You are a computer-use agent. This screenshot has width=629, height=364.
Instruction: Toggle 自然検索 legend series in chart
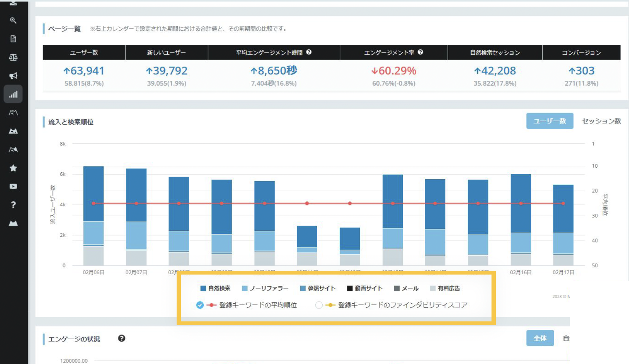coord(215,288)
